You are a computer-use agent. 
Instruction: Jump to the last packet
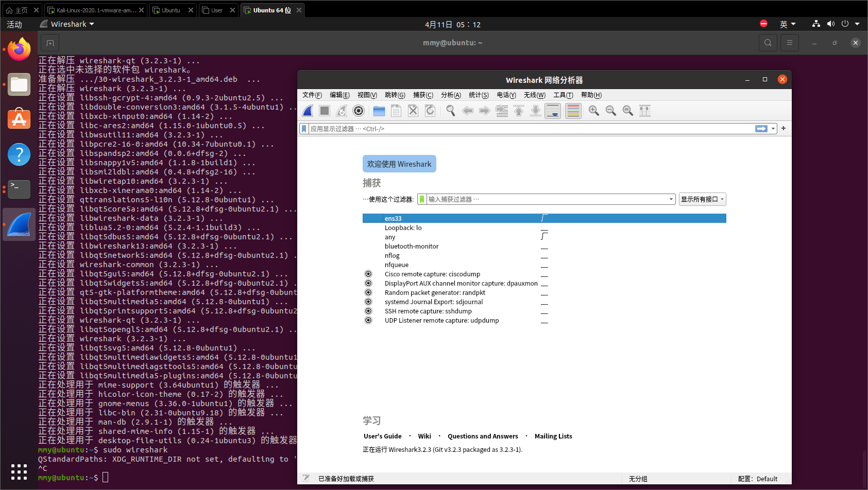[x=536, y=111]
